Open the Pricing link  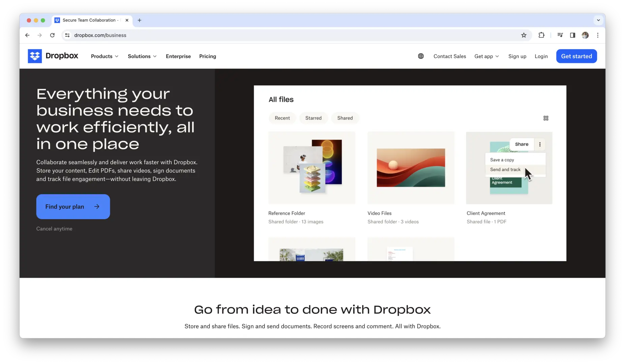pos(207,56)
